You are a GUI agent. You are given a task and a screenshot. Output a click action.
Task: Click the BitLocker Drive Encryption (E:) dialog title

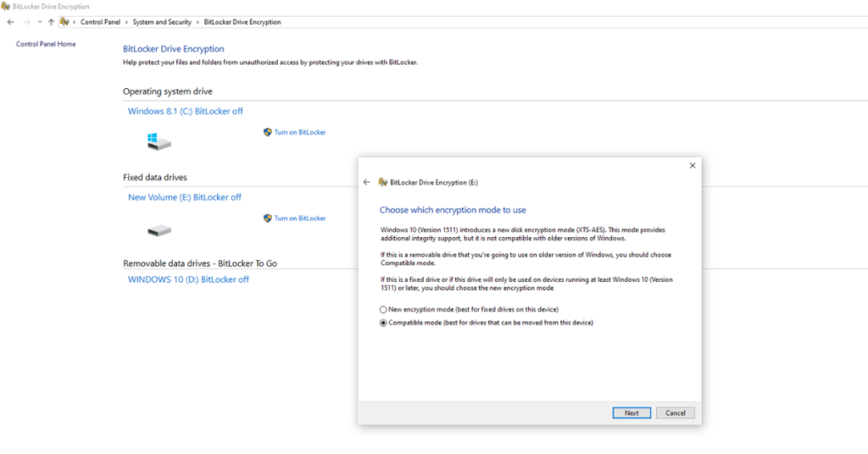tap(434, 182)
